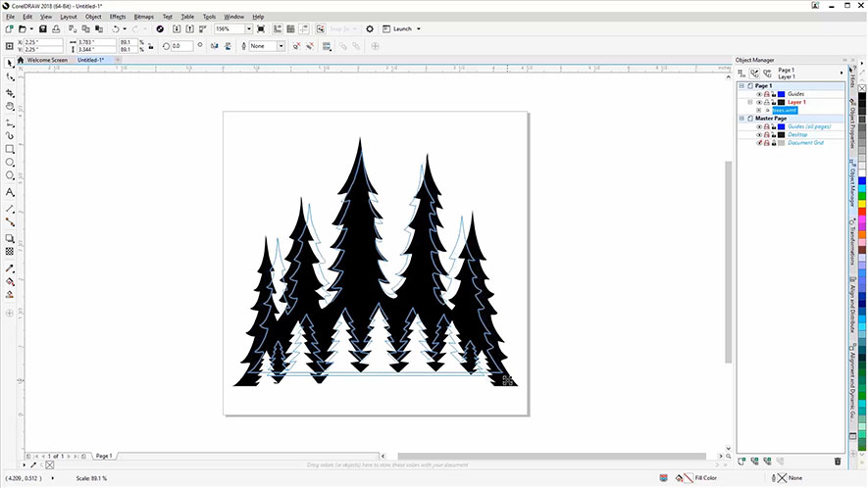The image size is (868, 488).
Task: Select the Transparency checkerboard tool
Action: (10, 252)
